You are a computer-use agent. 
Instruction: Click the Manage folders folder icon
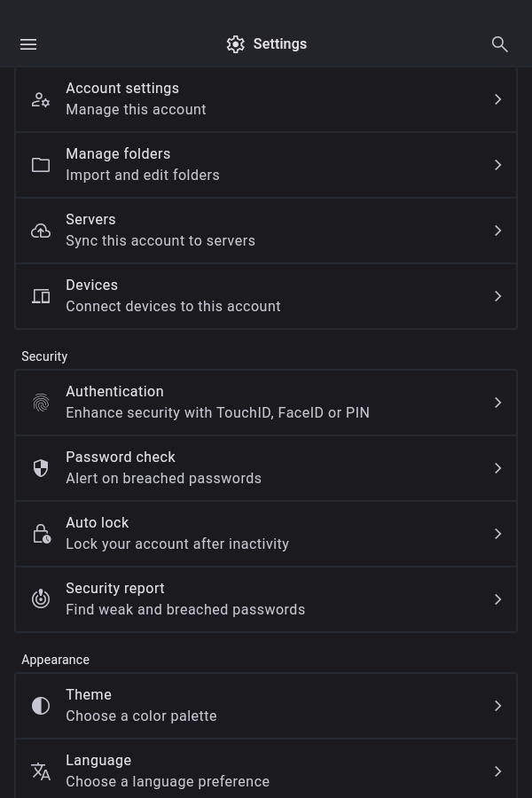pyautogui.click(x=41, y=165)
